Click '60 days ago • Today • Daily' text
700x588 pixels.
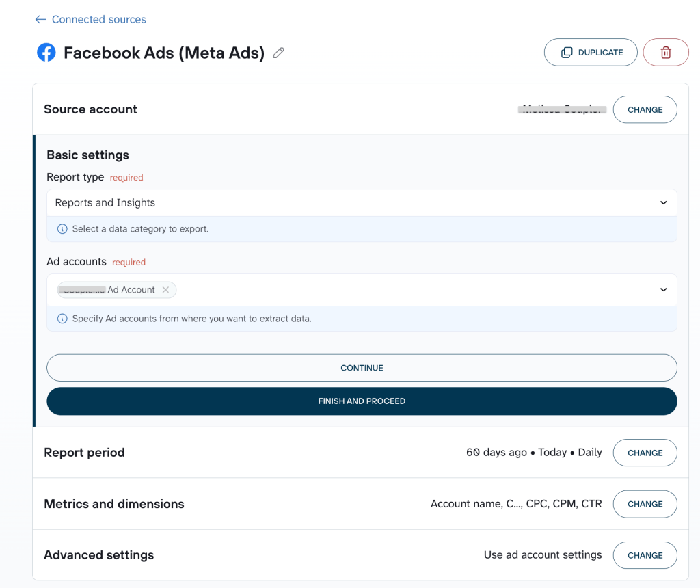point(534,452)
